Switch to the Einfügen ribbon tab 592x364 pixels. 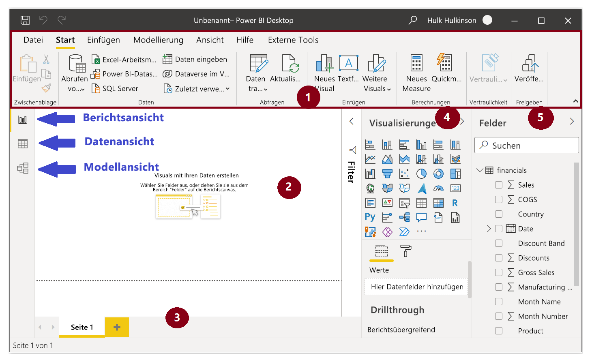103,40
